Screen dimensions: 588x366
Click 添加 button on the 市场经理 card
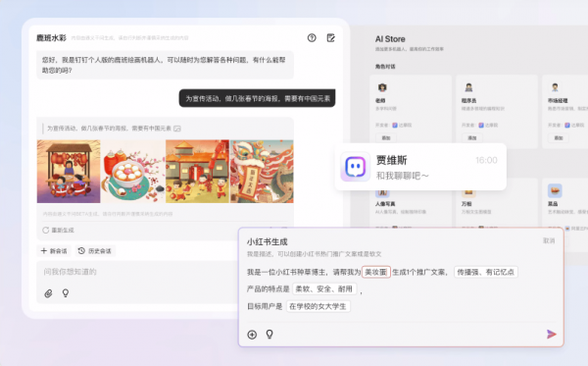pyautogui.click(x=559, y=137)
